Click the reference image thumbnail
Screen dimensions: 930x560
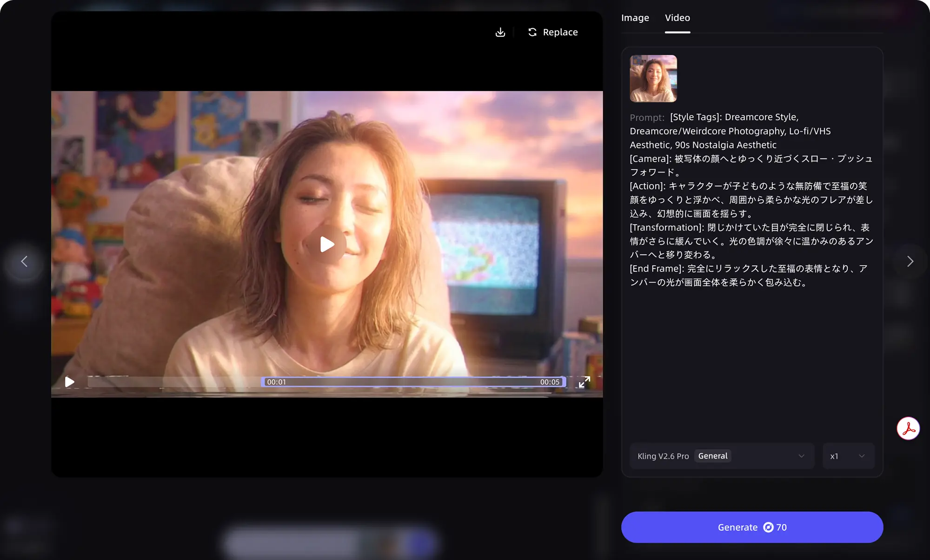click(653, 78)
